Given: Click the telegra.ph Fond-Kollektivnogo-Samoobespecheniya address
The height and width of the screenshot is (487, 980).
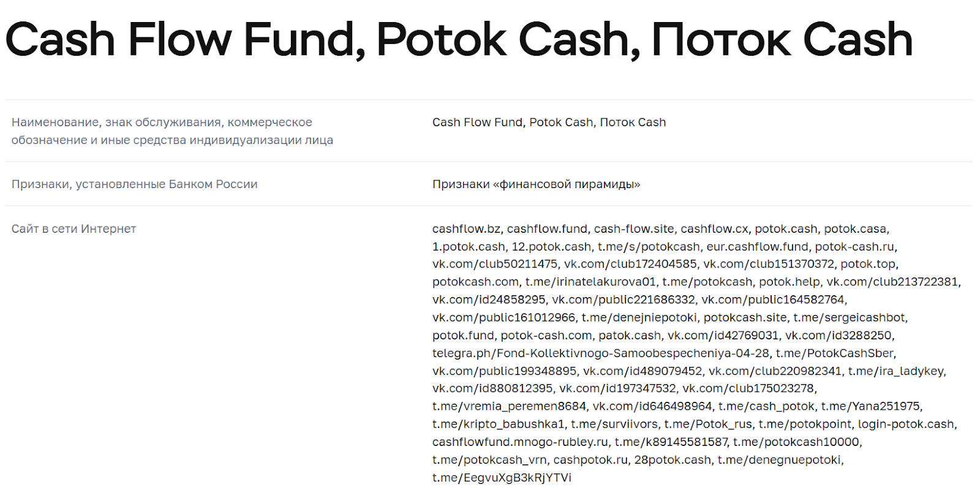Looking at the screenshot, I should [x=600, y=353].
